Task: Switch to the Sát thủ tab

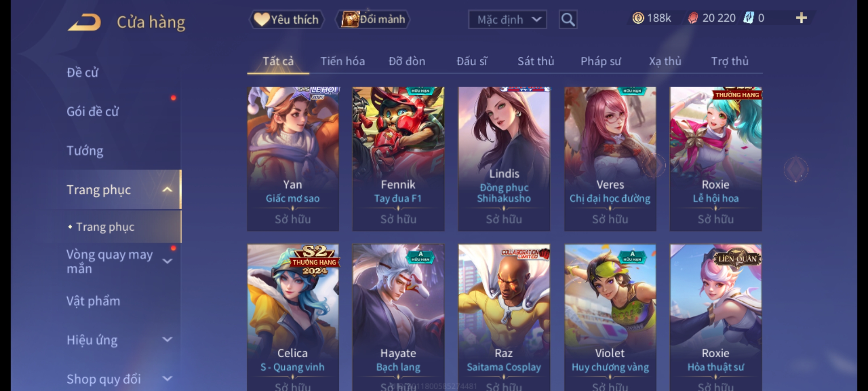Action: (536, 61)
